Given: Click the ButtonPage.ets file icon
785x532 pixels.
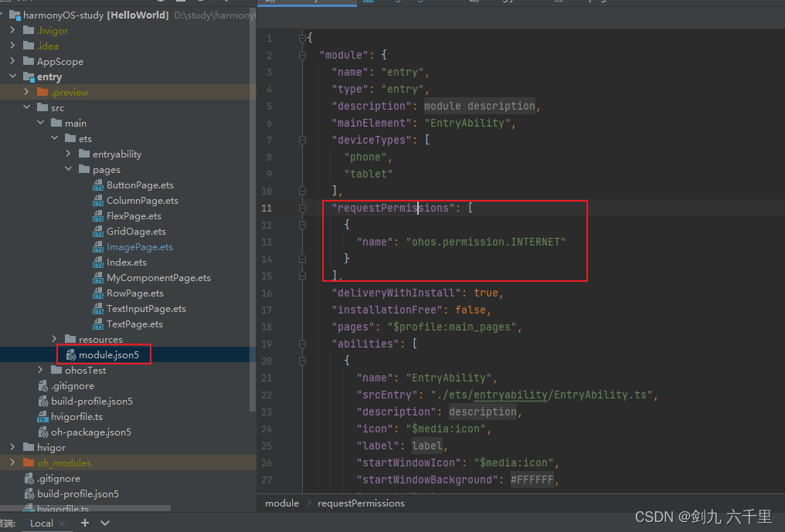Looking at the screenshot, I should pos(98,185).
